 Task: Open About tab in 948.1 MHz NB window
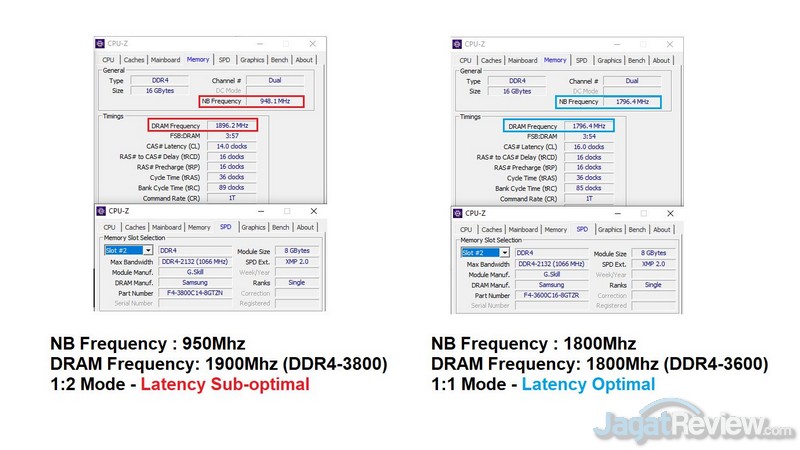[304, 60]
